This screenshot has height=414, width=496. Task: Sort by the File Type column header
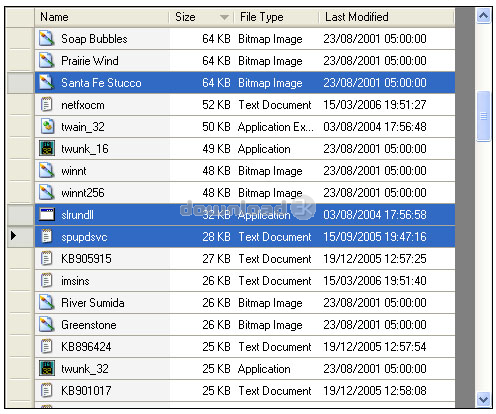277,17
